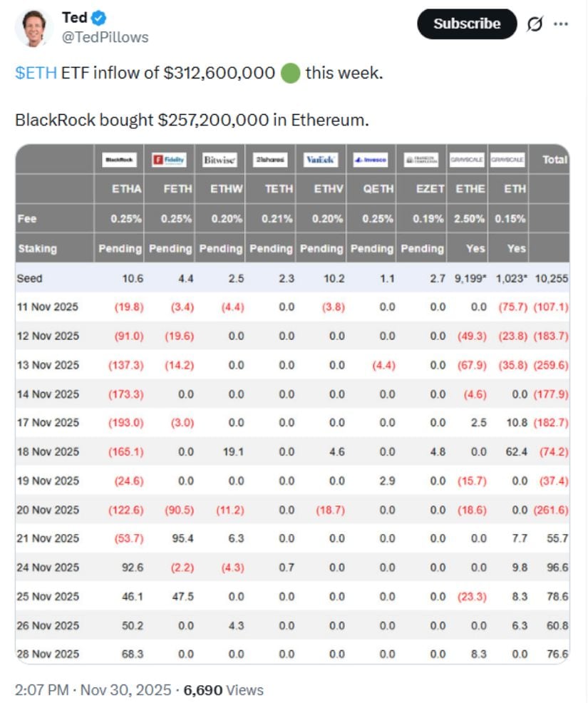588x703 pixels.
Task: Click the Bitwise logo in table
Action: coord(219,160)
